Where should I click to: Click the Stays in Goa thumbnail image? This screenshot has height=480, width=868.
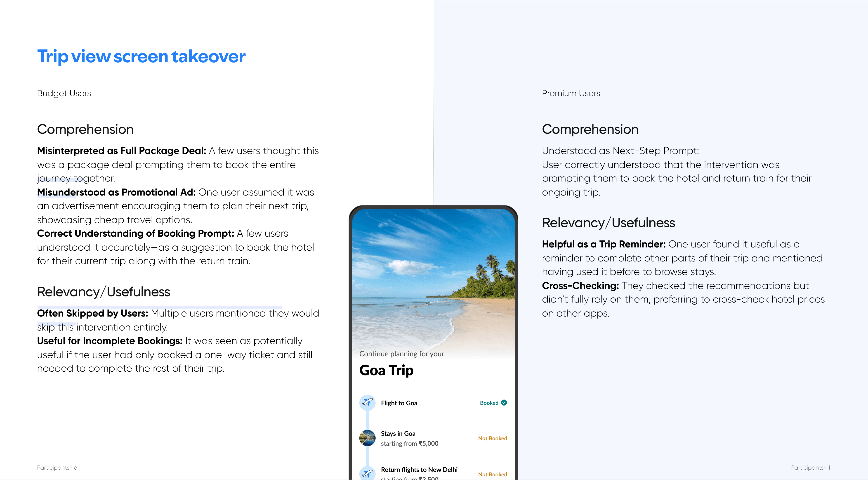pyautogui.click(x=367, y=438)
